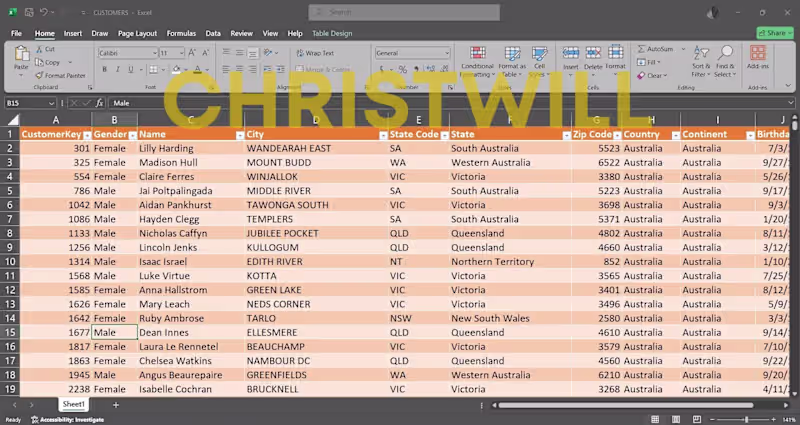This screenshot has width=800, height=425.
Task: Select the Format Painter brush
Action: 39,76
